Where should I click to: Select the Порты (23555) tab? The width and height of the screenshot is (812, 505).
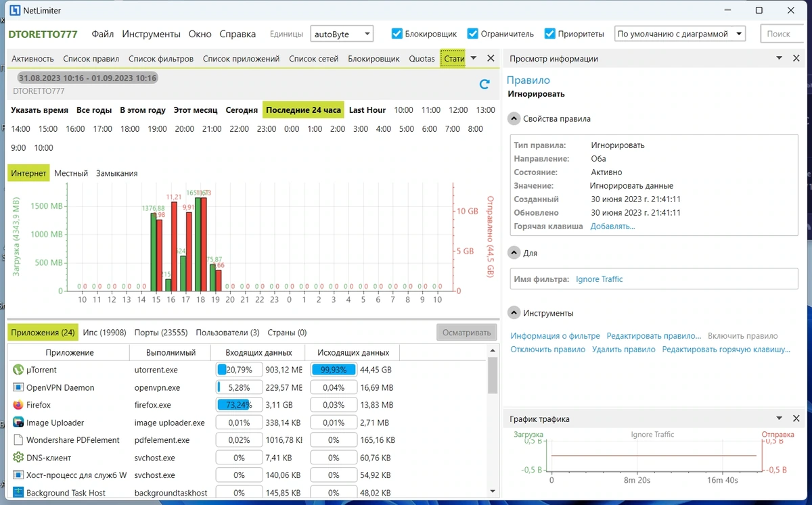[160, 333]
